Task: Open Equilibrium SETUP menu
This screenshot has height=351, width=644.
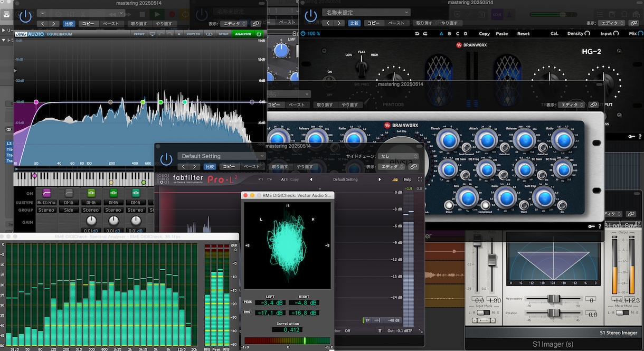Action: tap(224, 34)
